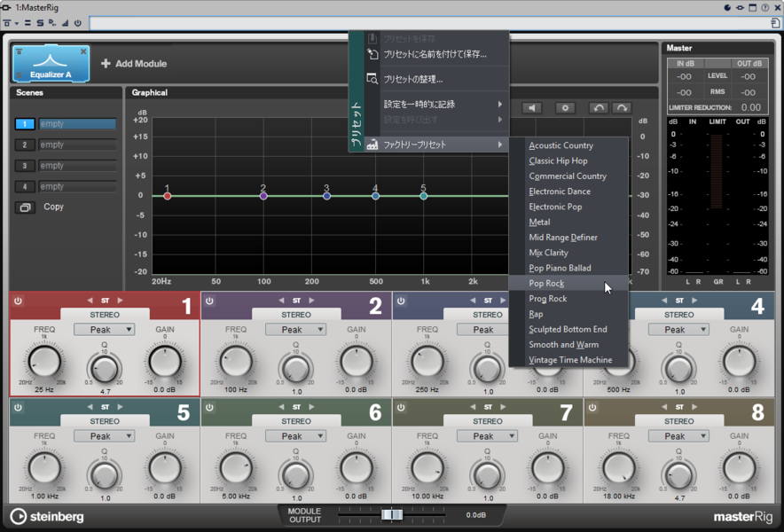Viewport: 784px width, 532px height.
Task: Click band 6 GAIN knob
Action: coord(357,468)
